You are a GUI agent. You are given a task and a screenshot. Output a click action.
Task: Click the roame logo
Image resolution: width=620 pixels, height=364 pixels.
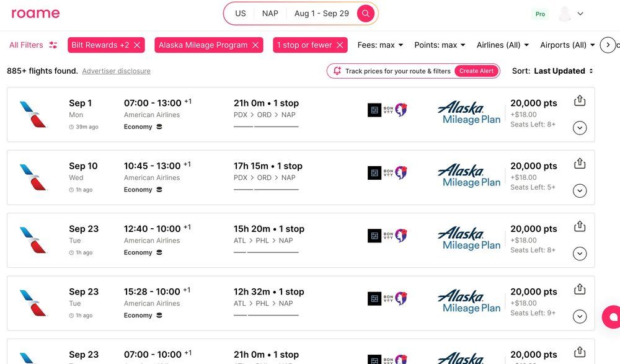35,13
